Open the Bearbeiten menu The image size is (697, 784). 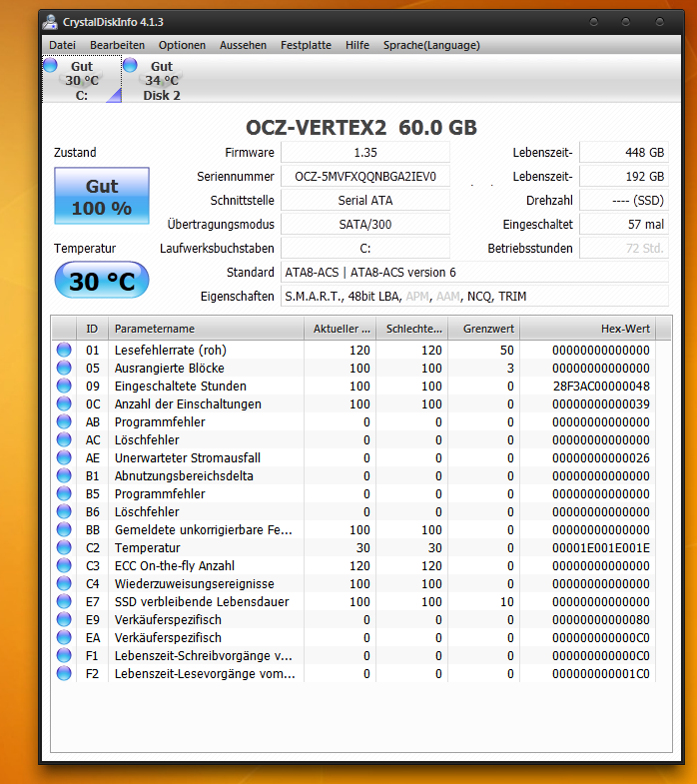(117, 45)
